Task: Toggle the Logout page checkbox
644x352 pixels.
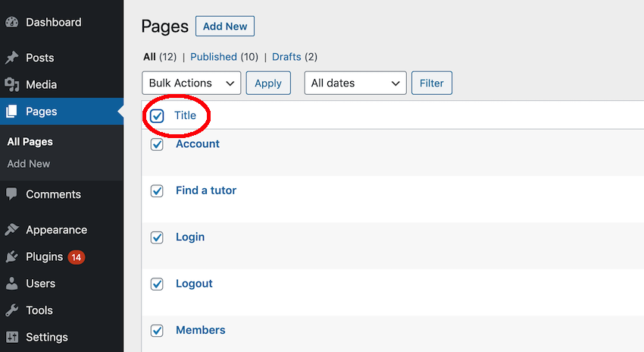Action: [x=157, y=284]
